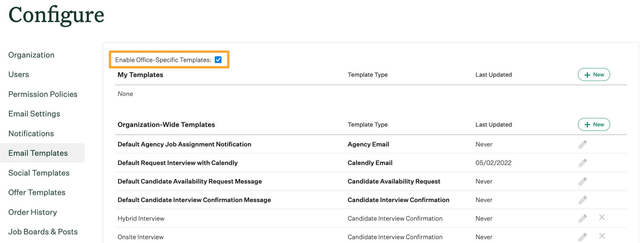Switch to the Social Templates section
Screen dimensions: 644x243
point(39,173)
